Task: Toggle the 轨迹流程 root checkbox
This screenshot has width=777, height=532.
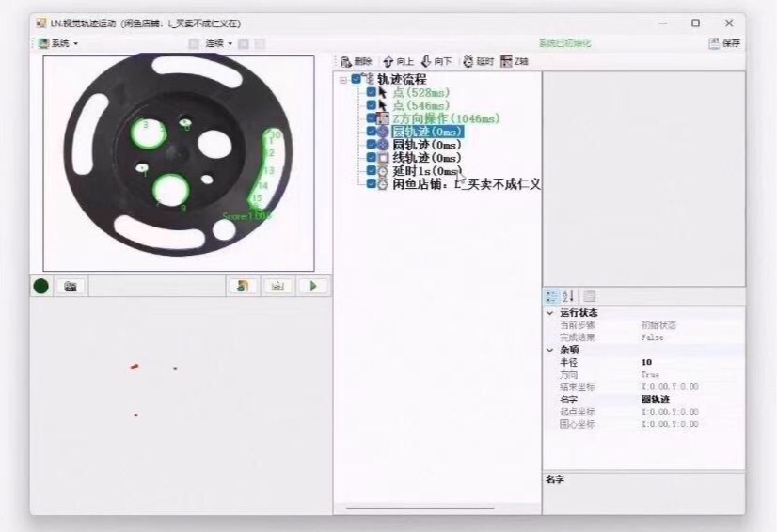Action: point(356,79)
